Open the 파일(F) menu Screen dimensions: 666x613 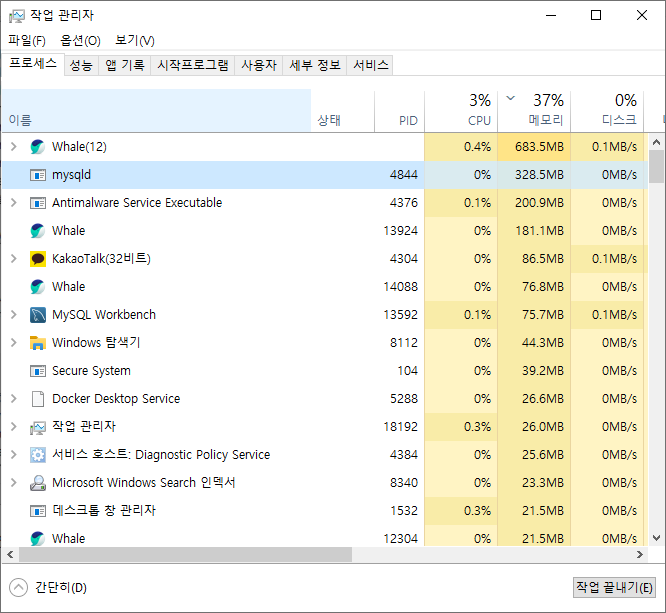coord(27,40)
